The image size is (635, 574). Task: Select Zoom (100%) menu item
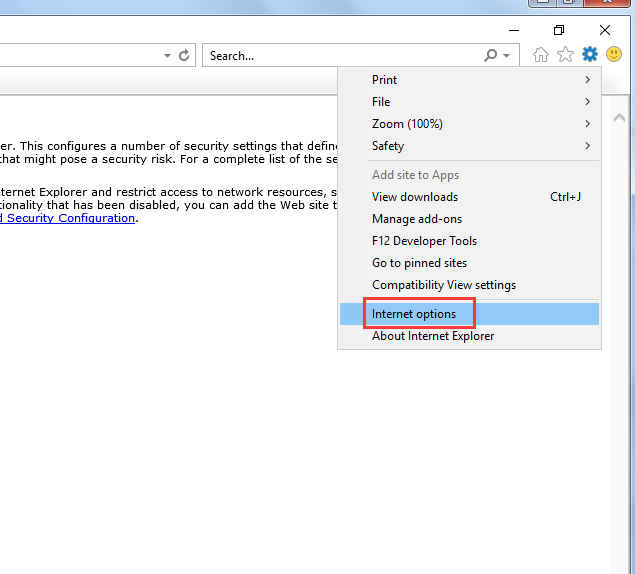tap(469, 124)
